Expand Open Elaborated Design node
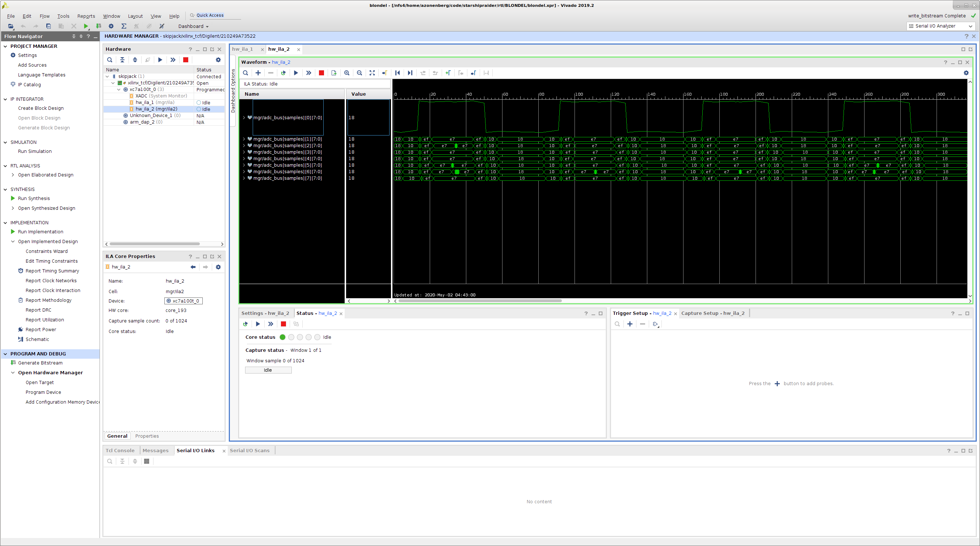Screen dimensions: 980x546 [13, 175]
